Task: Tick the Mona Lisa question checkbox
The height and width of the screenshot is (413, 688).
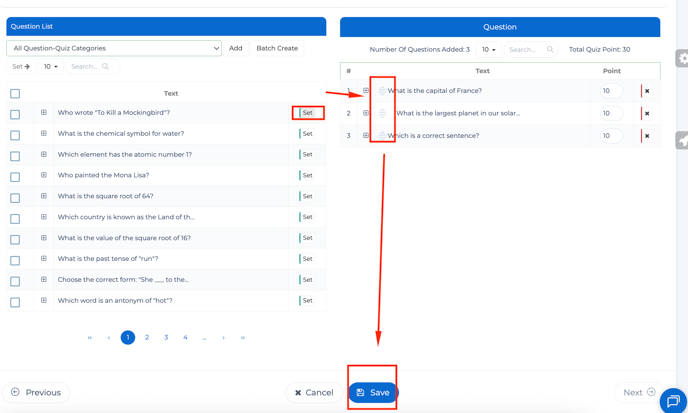Action: (15, 177)
